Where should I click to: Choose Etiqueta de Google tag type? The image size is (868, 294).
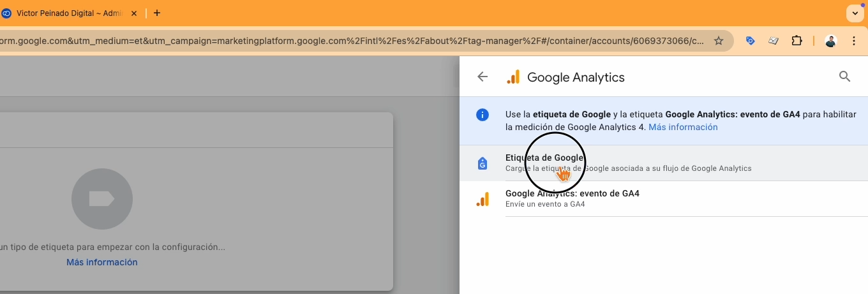664,163
